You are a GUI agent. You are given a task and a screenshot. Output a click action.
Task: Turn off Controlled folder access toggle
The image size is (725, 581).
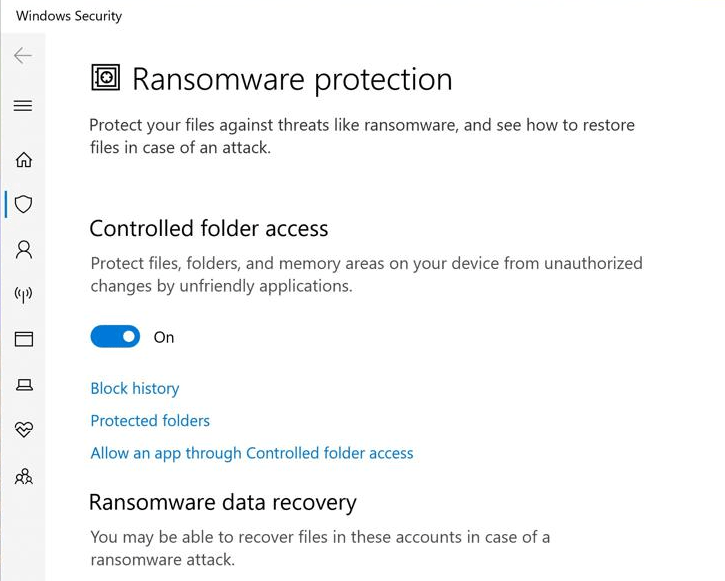point(115,337)
